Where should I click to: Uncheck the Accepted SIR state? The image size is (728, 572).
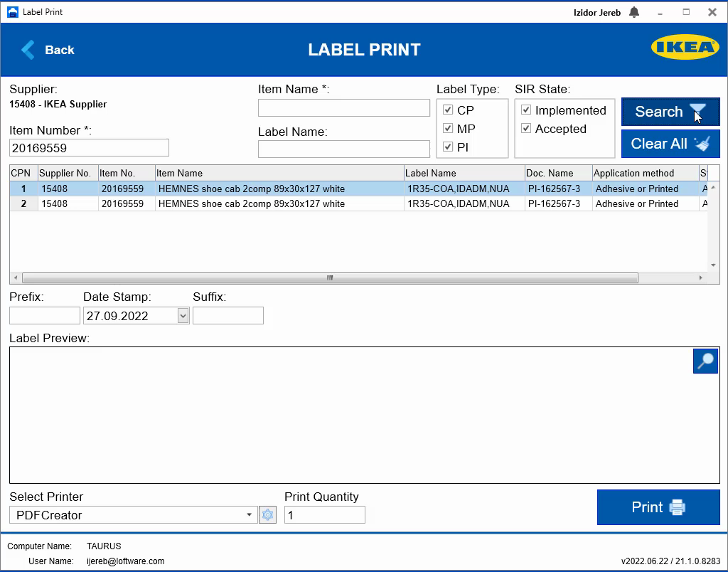click(525, 128)
